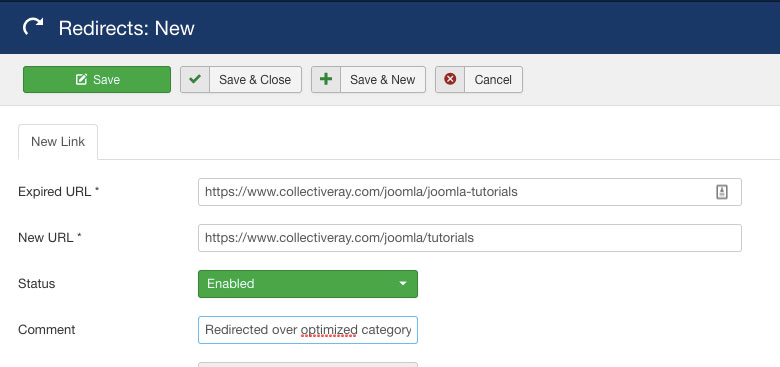Click the autofill icon in the Expired URL field
Viewport: 780px width, 367px height.
click(722, 192)
